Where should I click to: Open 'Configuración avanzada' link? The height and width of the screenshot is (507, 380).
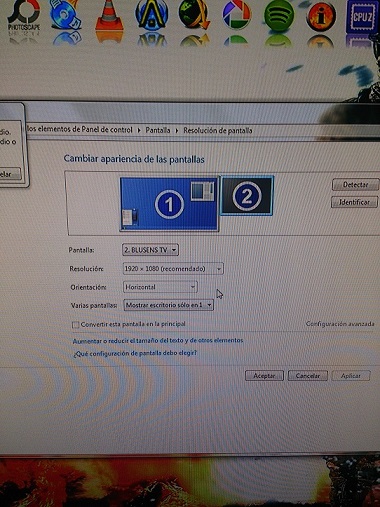tap(340, 324)
